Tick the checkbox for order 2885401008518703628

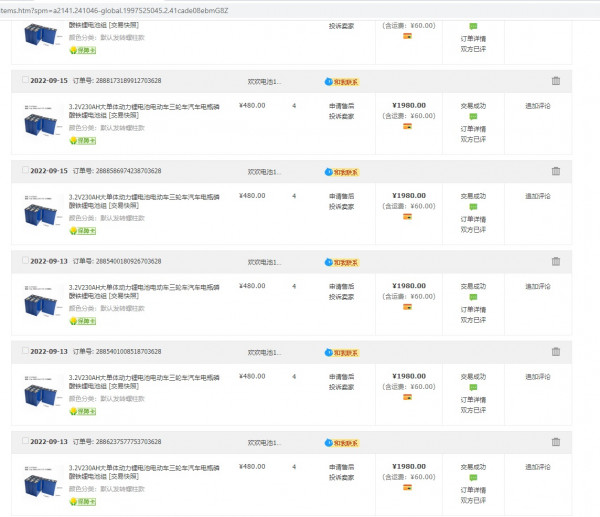point(23,351)
